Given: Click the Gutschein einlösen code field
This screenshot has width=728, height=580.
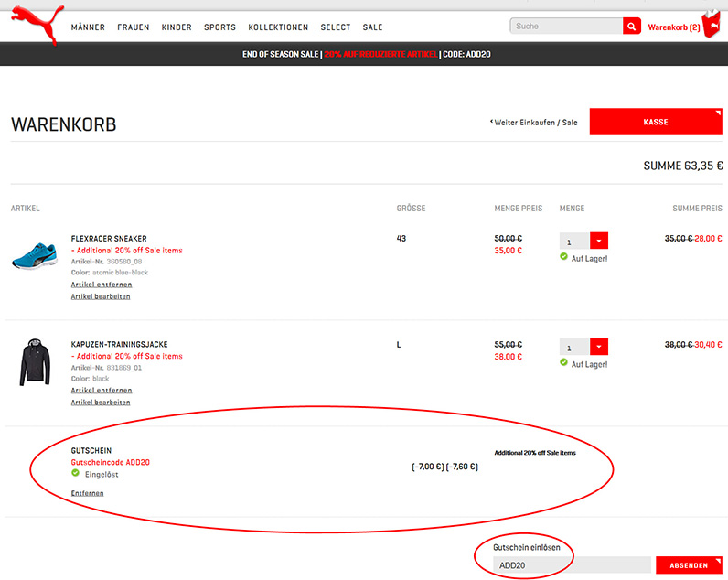Looking at the screenshot, I should coord(572,565).
